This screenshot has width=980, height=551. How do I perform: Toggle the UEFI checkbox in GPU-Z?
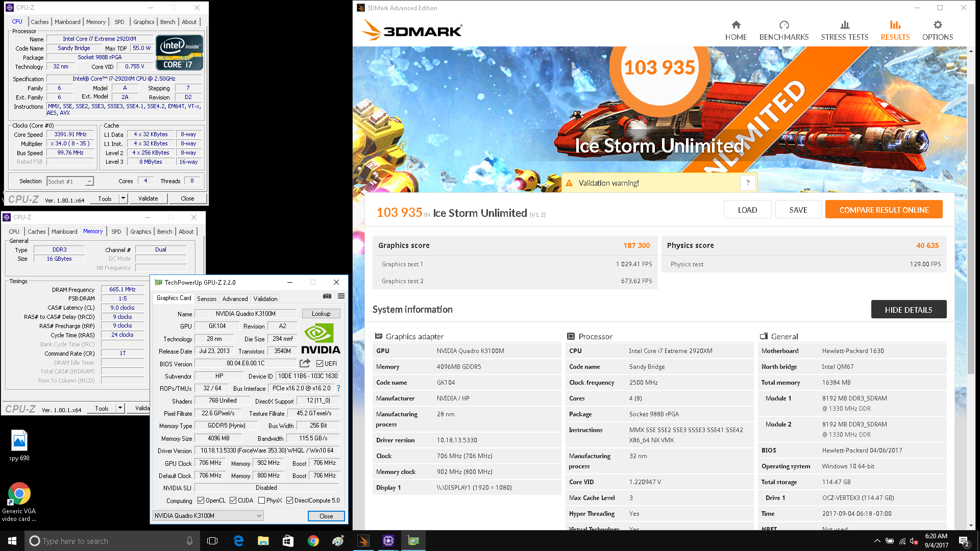click(x=320, y=363)
